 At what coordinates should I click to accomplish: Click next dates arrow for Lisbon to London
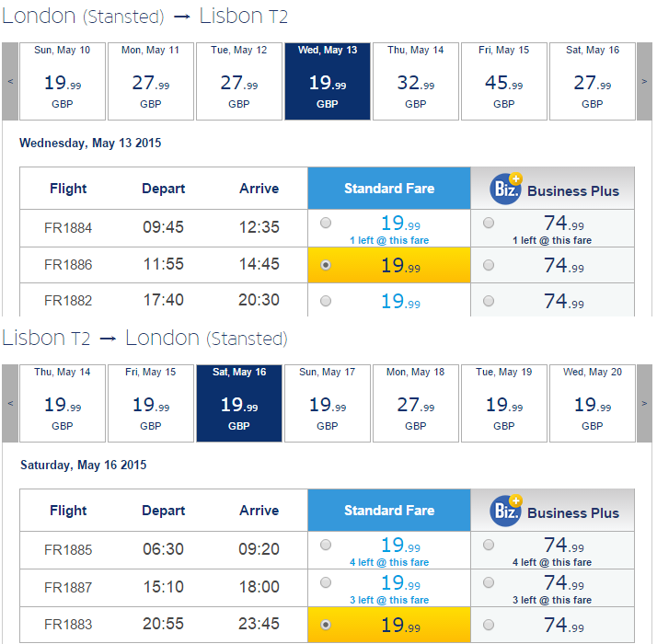coord(644,403)
